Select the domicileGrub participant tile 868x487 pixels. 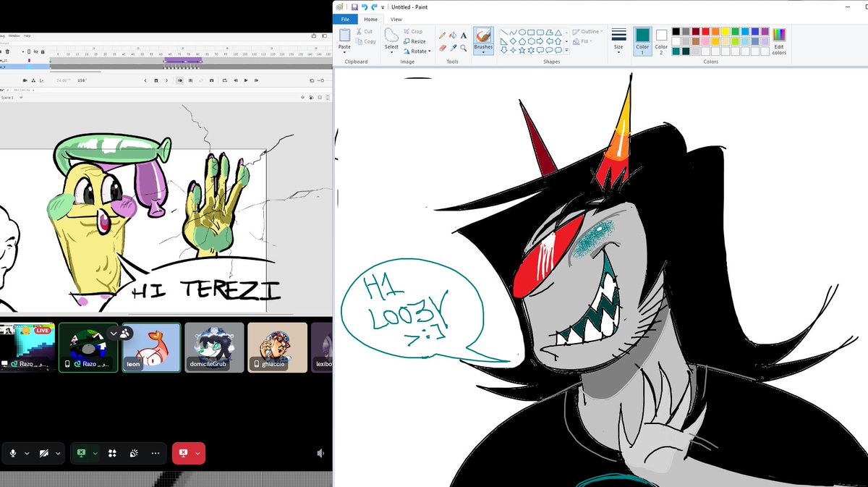click(214, 347)
